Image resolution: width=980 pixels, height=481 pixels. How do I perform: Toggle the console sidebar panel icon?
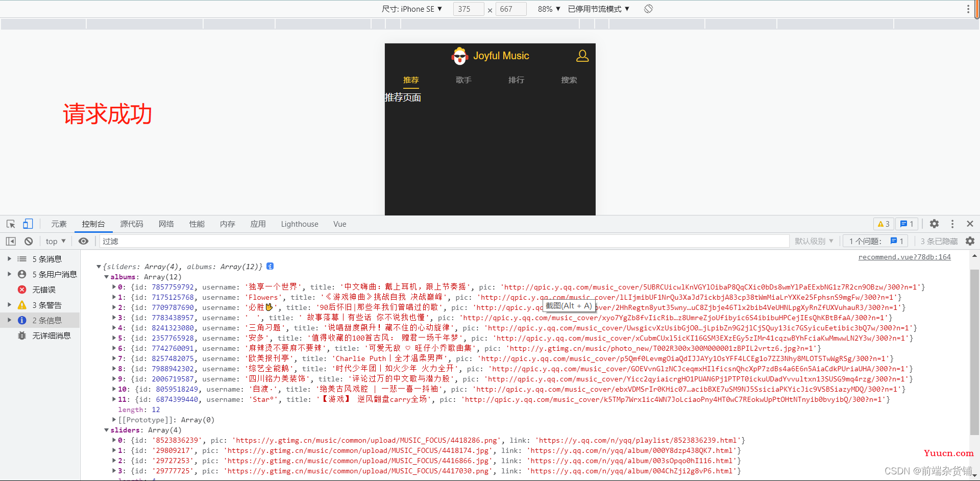click(x=11, y=242)
